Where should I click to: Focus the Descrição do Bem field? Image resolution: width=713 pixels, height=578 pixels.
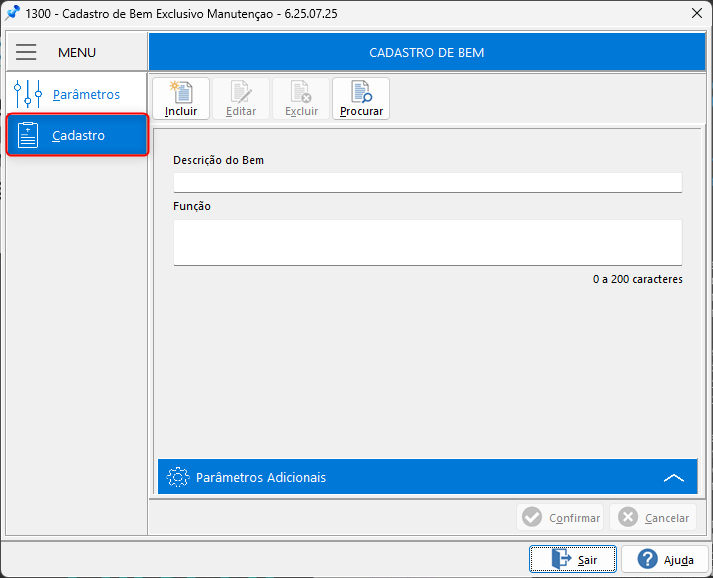pos(427,182)
